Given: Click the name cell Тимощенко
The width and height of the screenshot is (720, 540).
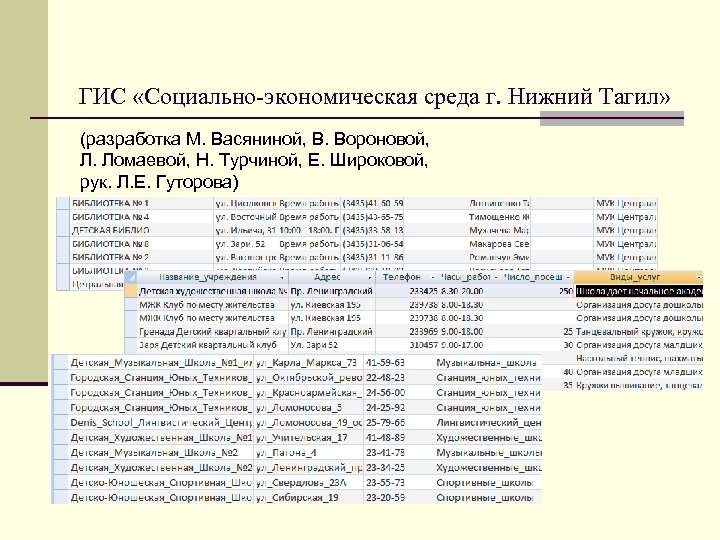Looking at the screenshot, I should pyautogui.click(x=499, y=217).
